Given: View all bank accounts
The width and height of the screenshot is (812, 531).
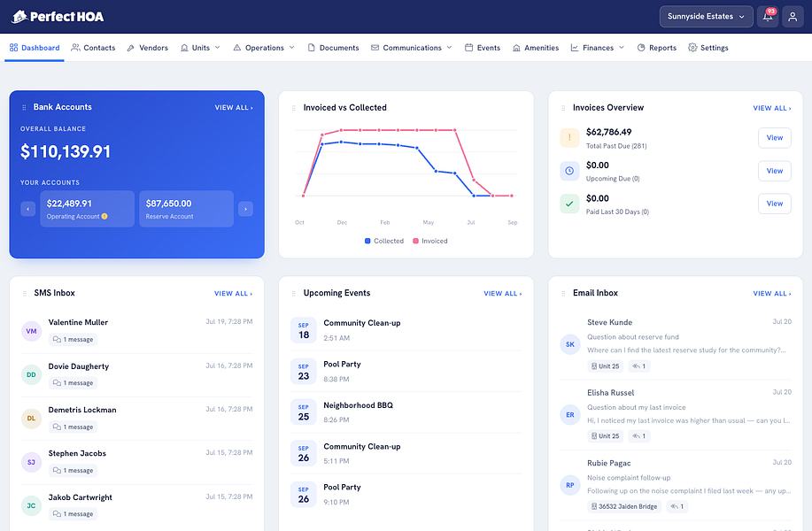Looking at the screenshot, I should pyautogui.click(x=234, y=108).
